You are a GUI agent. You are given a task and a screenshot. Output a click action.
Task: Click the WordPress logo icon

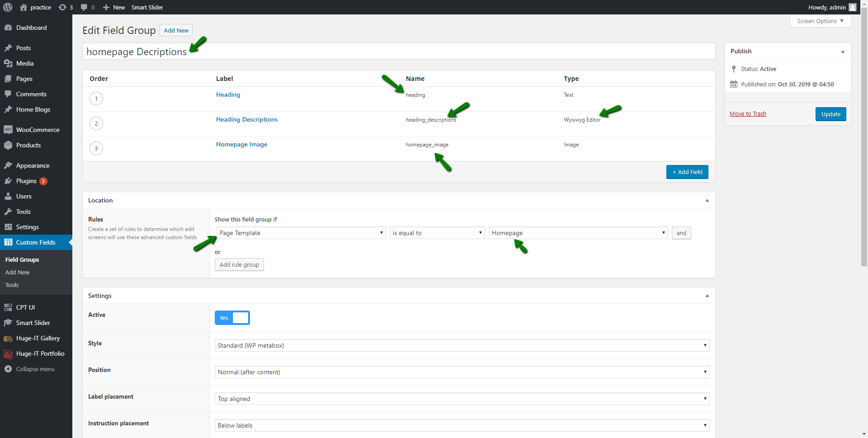point(8,7)
